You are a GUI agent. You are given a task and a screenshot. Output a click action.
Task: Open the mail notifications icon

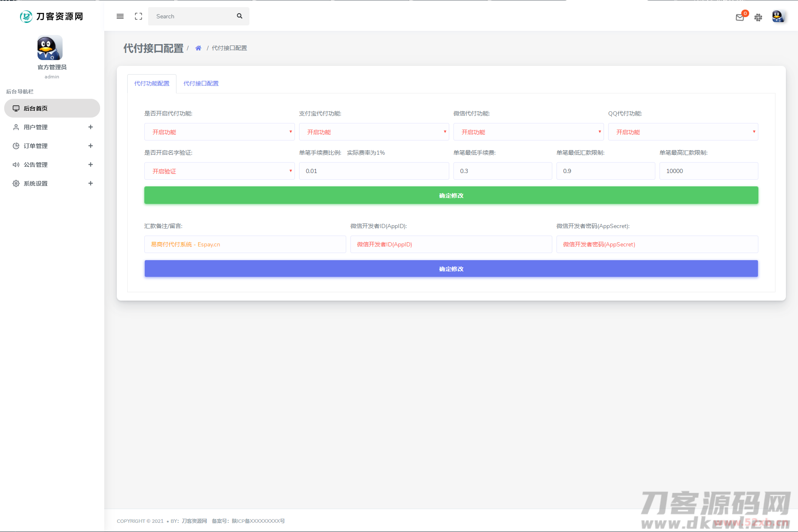coord(740,17)
